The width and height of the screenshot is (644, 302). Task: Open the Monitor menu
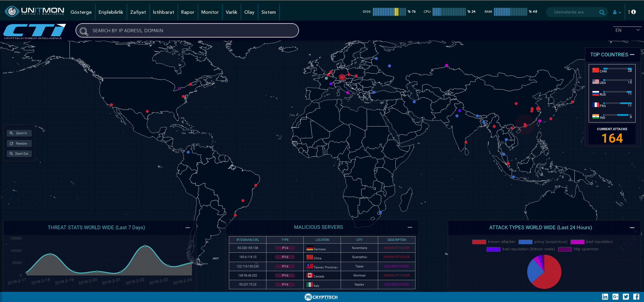[x=210, y=12]
